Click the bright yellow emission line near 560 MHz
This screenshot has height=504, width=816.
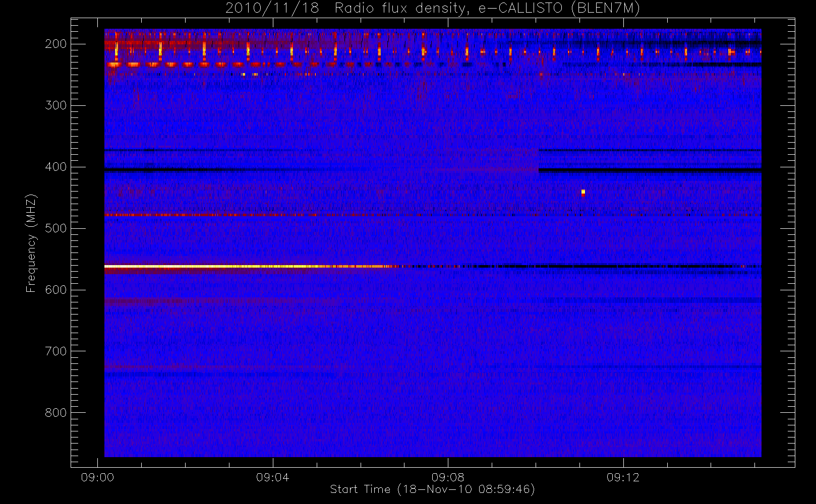tap(252, 266)
